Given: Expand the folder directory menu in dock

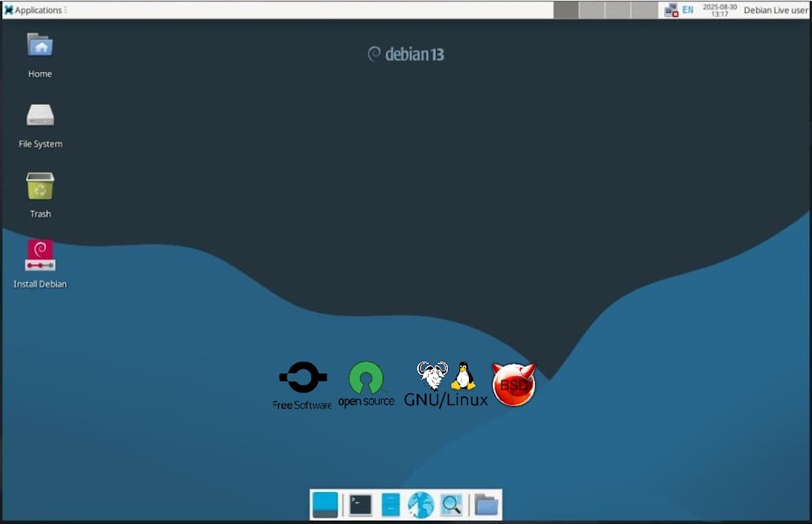Looking at the screenshot, I should [486, 505].
